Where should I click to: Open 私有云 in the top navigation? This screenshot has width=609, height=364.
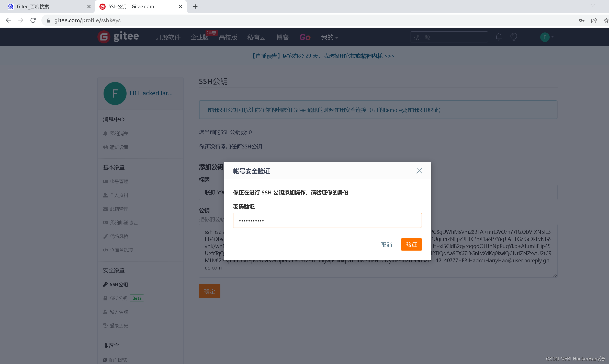[256, 37]
